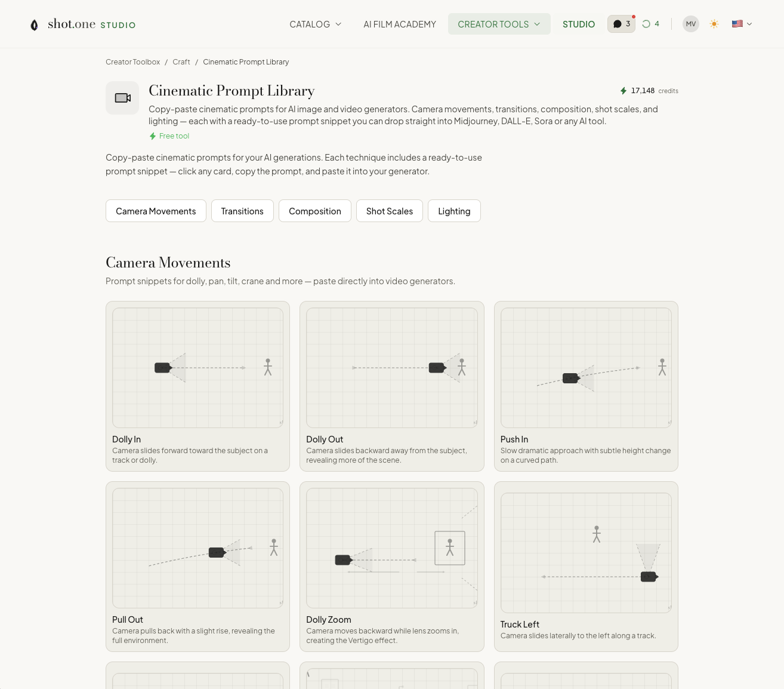Select the Shot Scales button

390,211
